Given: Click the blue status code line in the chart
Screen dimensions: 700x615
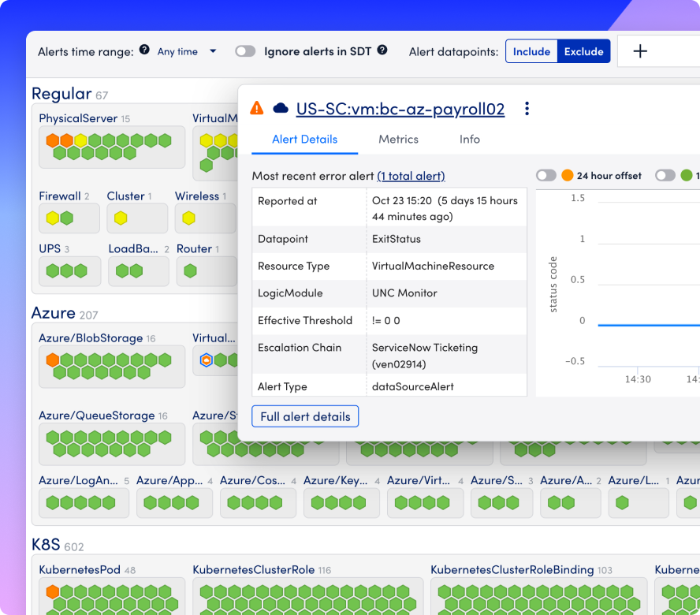Looking at the screenshot, I should pos(649,325).
